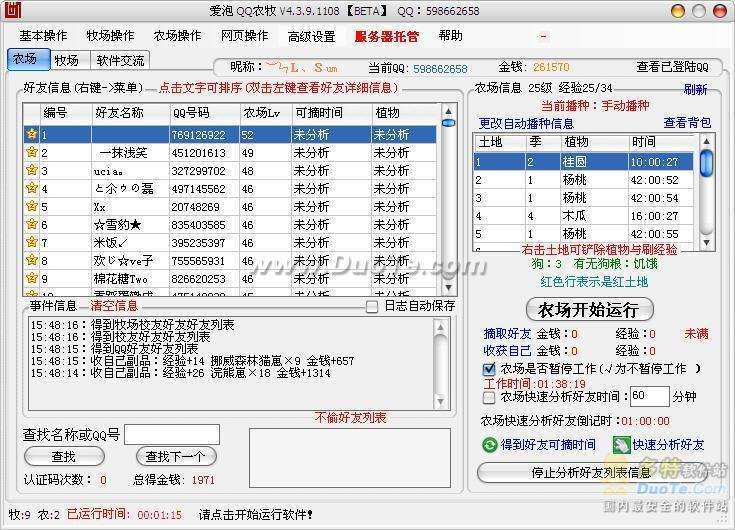Click 查找 button
Screen dimensions: 735x530
click(64, 456)
